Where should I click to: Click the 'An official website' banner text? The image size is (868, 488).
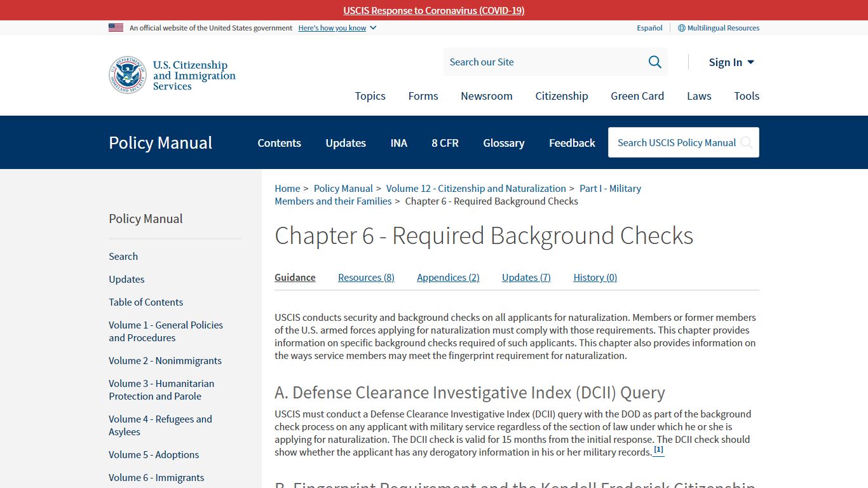211,28
